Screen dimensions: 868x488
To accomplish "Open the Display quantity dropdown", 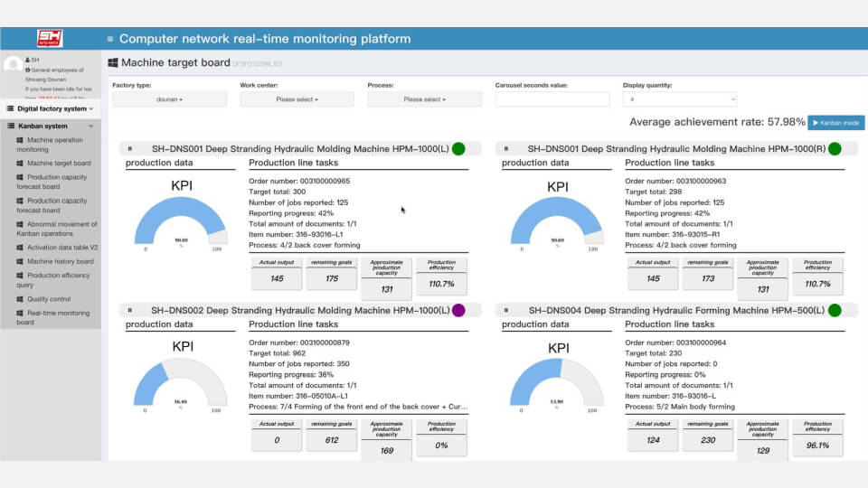I will point(680,99).
